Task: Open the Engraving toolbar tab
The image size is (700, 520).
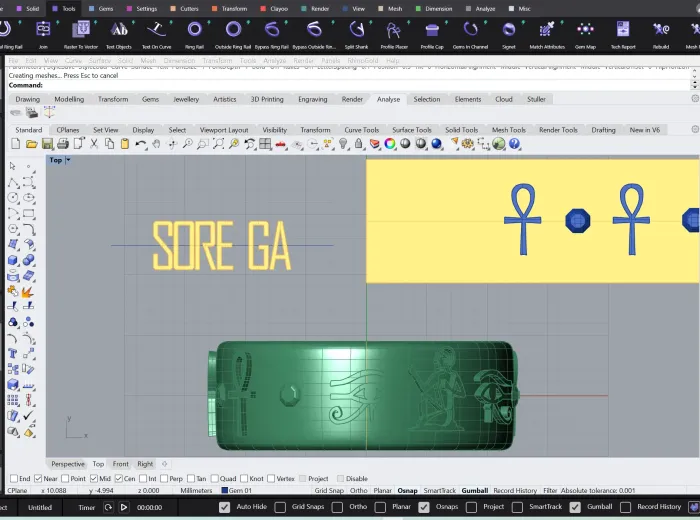Action: [312, 99]
